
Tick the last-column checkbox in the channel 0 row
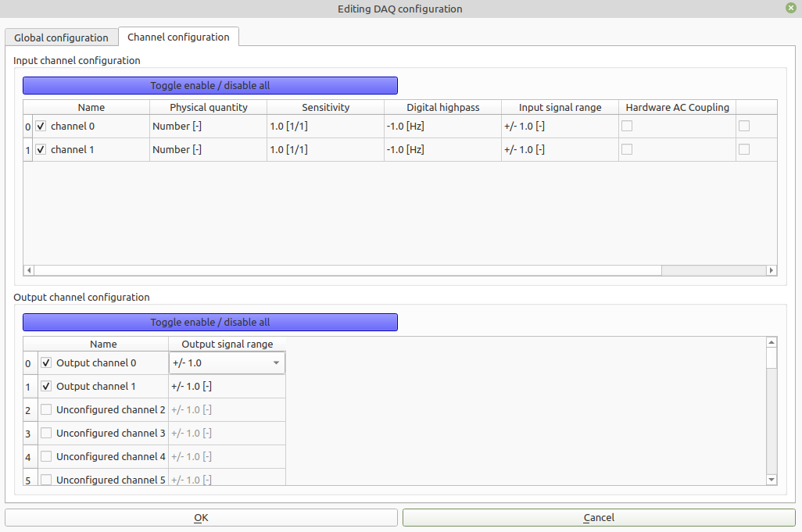click(744, 126)
